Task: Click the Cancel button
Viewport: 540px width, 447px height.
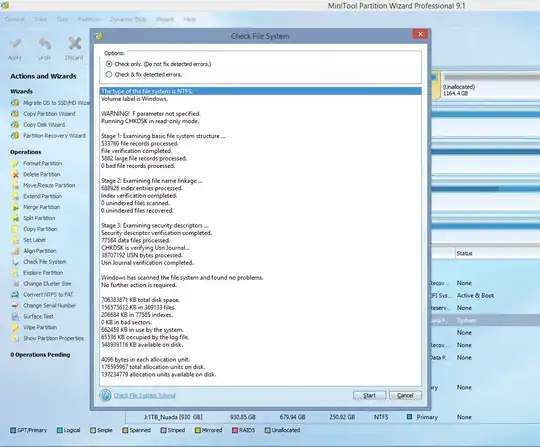Action: point(405,395)
